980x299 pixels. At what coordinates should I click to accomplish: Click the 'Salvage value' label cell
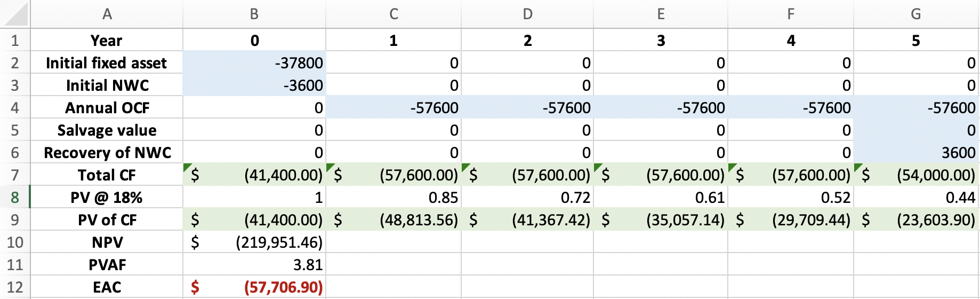pos(107,130)
